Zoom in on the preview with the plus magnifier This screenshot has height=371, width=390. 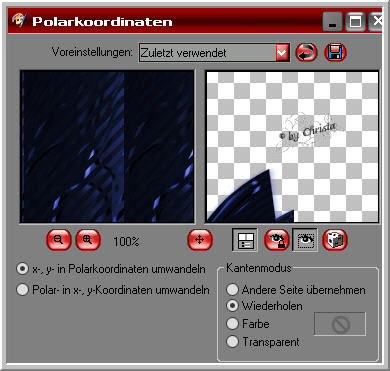[88, 240]
